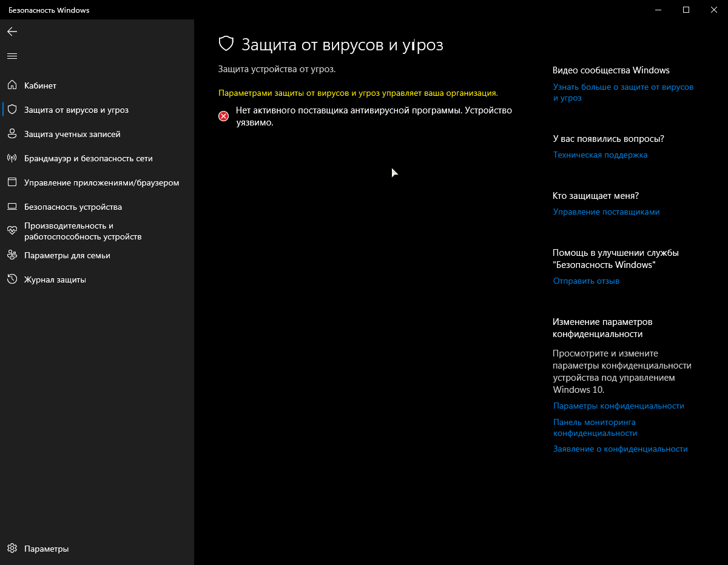
Task: Click Отправить отзыв link
Action: point(586,281)
